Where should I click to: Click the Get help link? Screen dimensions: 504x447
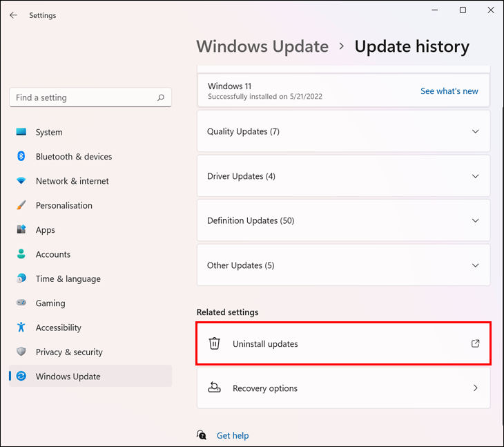(233, 435)
